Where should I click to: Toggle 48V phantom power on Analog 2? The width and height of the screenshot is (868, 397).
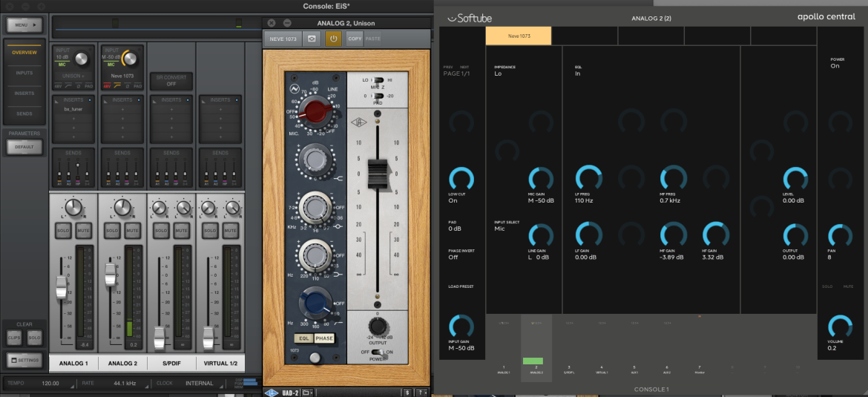pos(108,87)
